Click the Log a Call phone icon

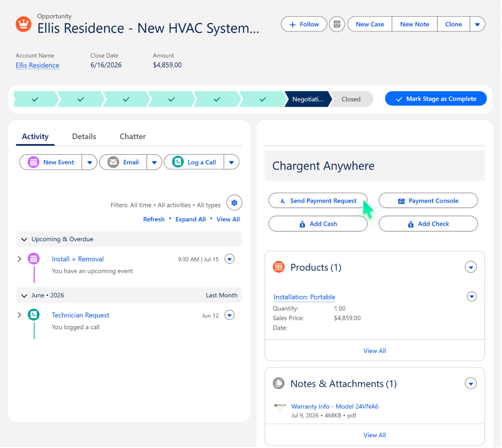point(178,162)
